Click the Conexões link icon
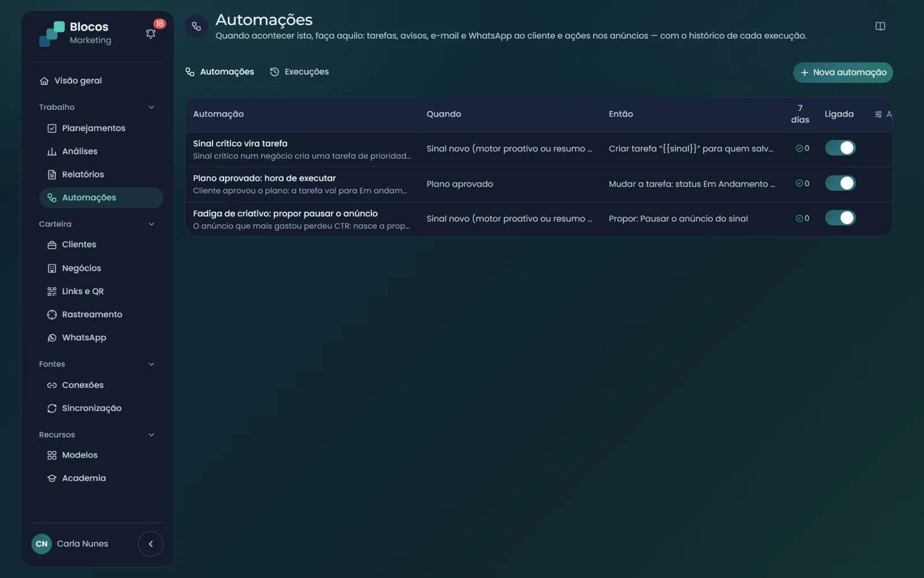Viewport: 924px width, 578px height. pyautogui.click(x=52, y=385)
